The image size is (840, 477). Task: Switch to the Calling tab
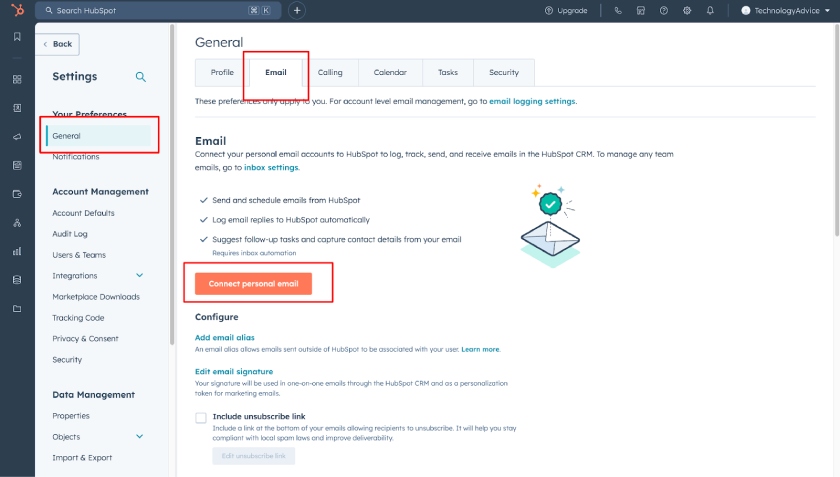click(330, 72)
